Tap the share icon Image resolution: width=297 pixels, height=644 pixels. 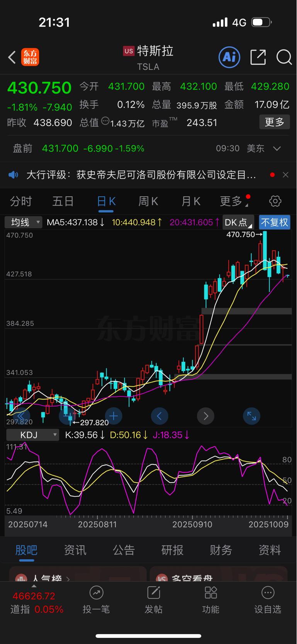point(258,57)
